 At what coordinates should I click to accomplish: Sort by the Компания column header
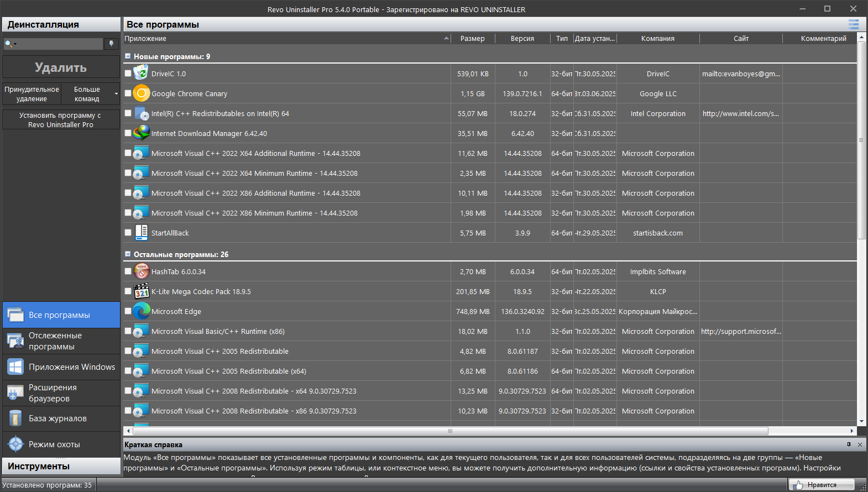pos(658,38)
